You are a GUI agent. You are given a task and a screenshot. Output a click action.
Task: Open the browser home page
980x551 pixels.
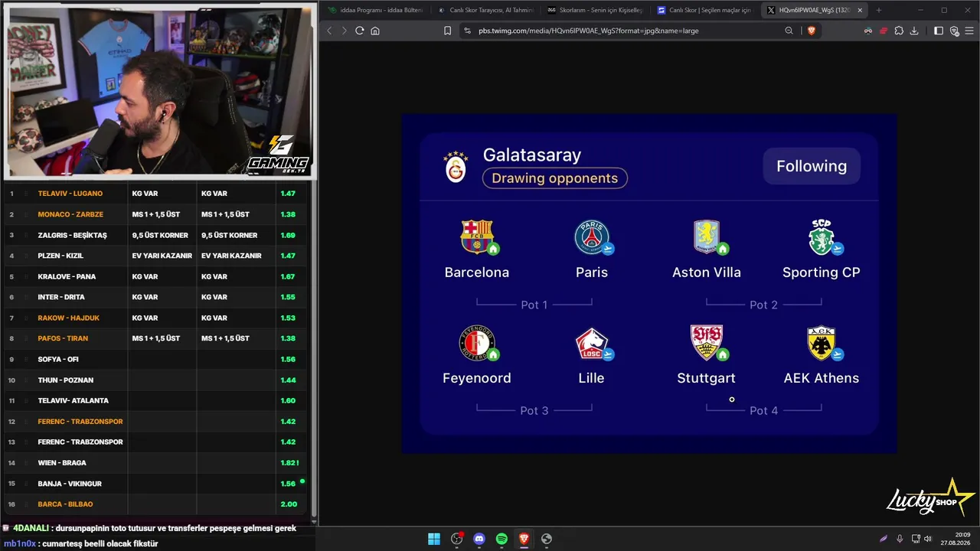coord(375,31)
